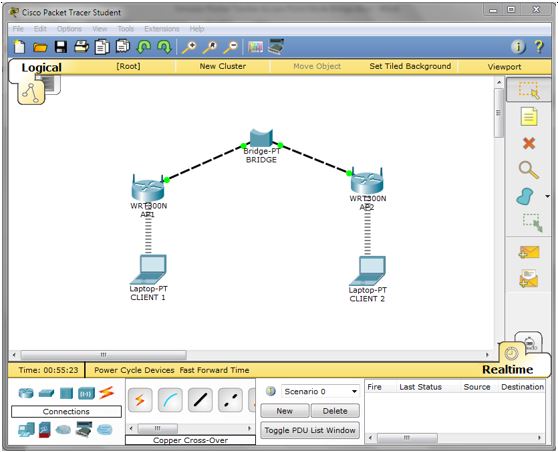558x452 pixels.
Task: Click Set Tiled Background
Action: [x=410, y=66]
